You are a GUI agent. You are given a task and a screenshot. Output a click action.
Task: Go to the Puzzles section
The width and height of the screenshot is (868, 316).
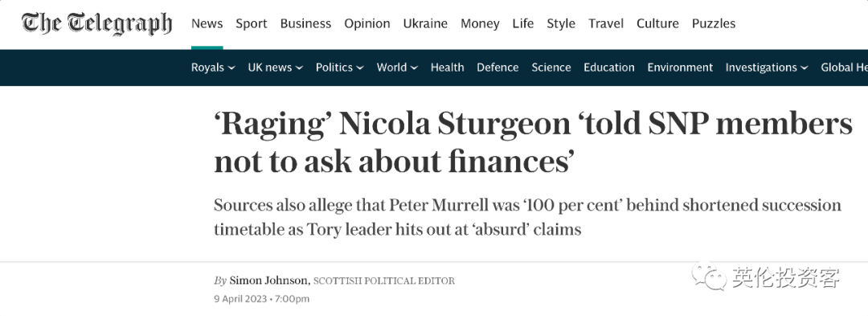(x=714, y=24)
